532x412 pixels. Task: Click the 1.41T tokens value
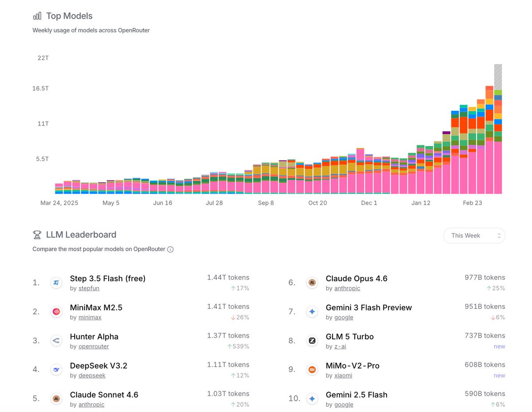[x=228, y=307]
